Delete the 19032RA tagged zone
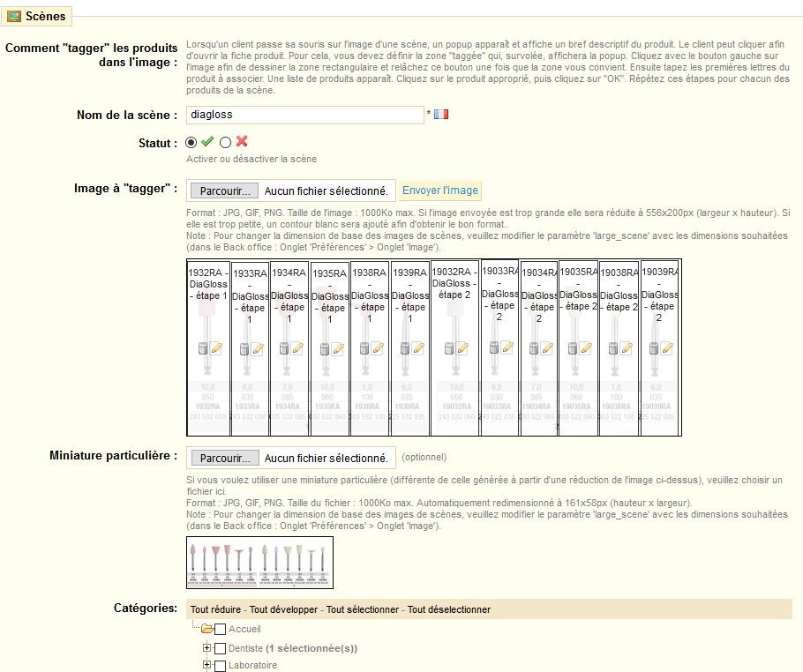Viewport: 803px width, 672px height. coord(448,348)
